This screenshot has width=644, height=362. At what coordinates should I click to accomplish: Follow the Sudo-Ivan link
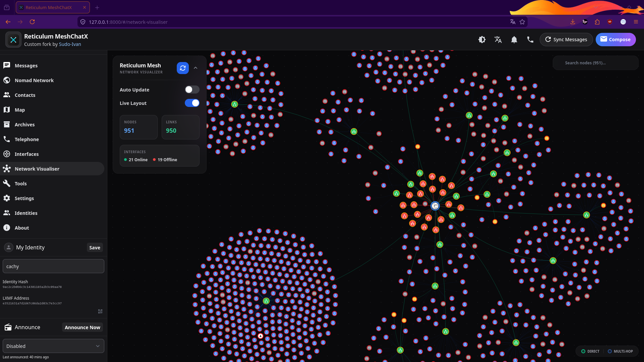(70, 44)
